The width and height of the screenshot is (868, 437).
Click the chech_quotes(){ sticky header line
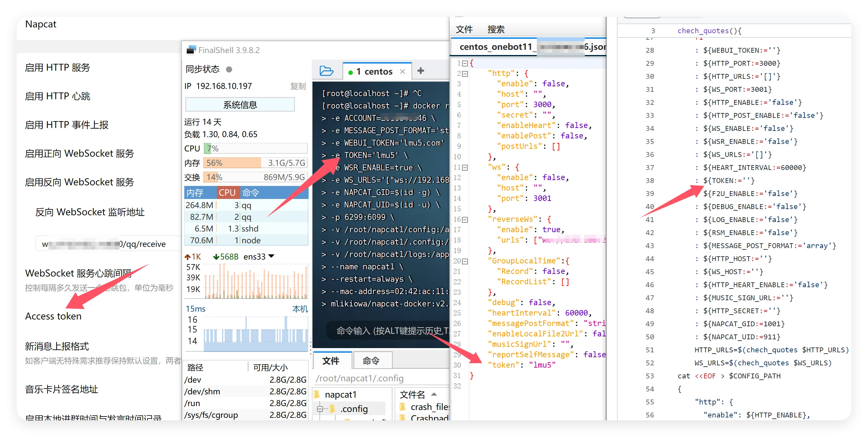[x=709, y=31]
